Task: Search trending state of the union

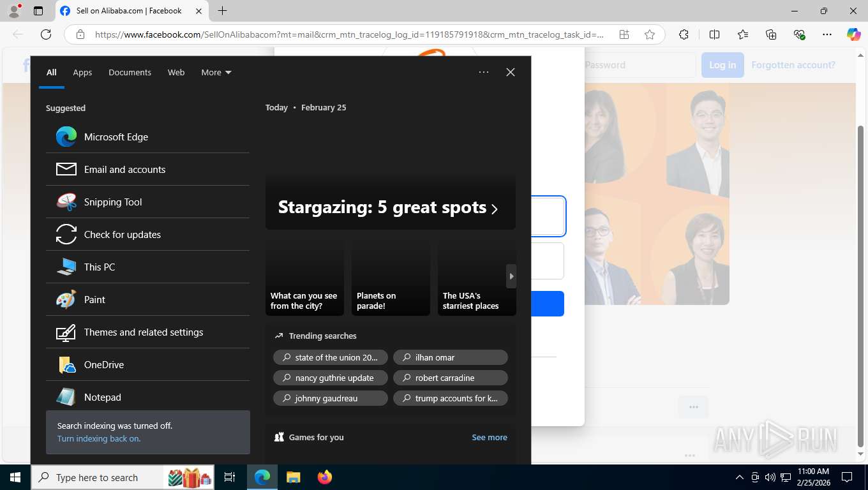Action: click(331, 357)
